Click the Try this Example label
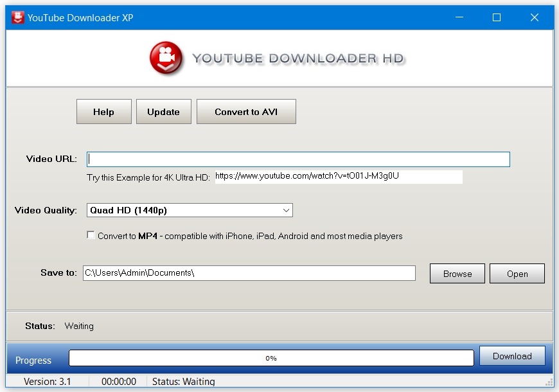559x392 pixels. pyautogui.click(x=148, y=177)
